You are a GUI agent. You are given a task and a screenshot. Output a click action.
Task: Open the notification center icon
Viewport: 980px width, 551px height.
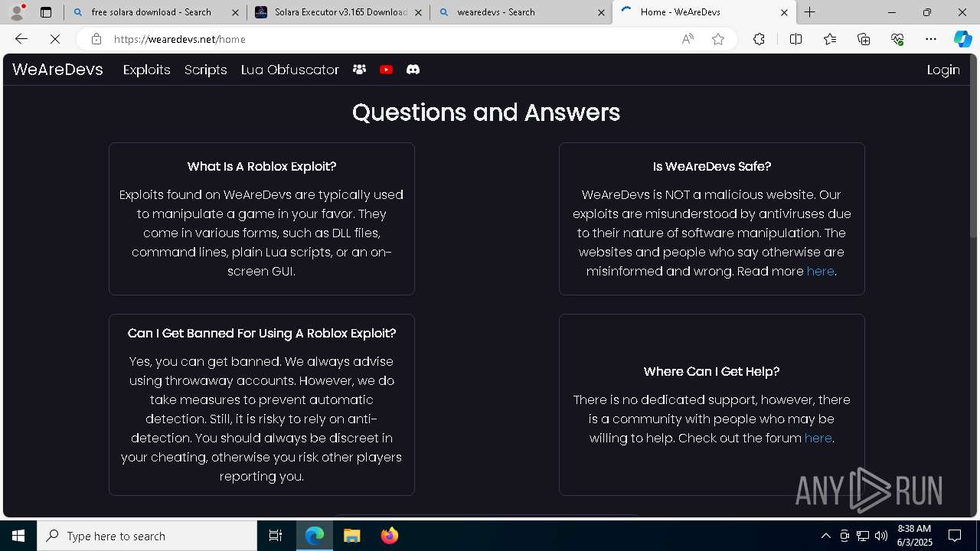tap(955, 536)
